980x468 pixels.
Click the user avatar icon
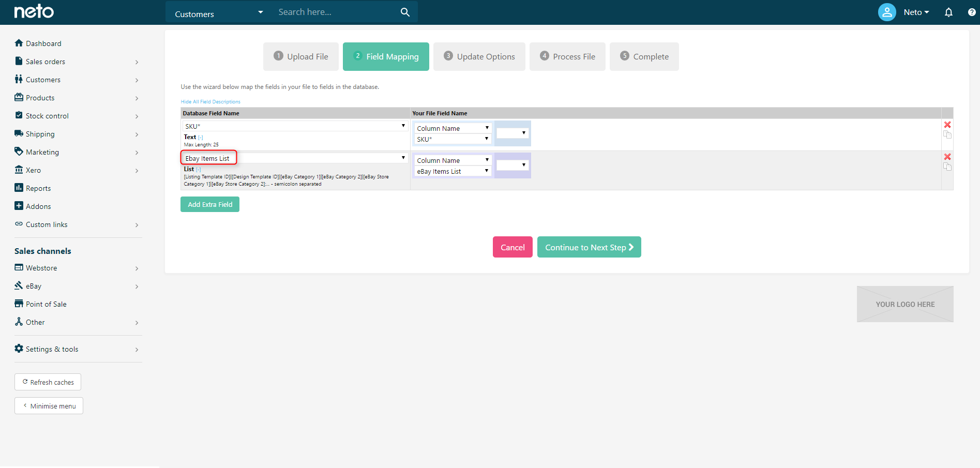click(887, 12)
